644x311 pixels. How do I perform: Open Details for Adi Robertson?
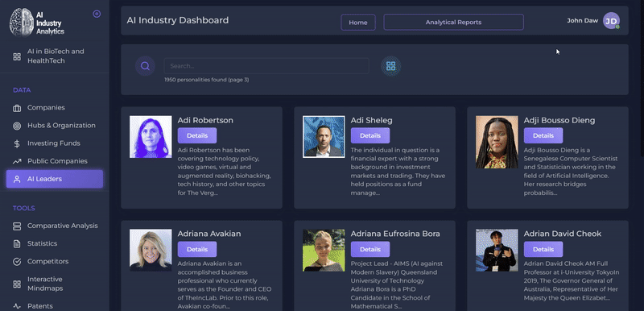(x=197, y=135)
